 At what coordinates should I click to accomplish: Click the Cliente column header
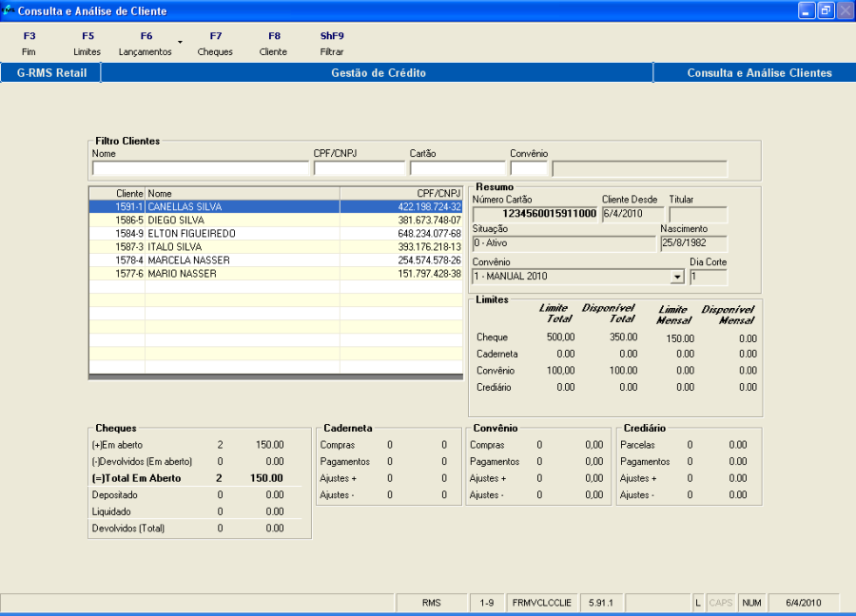(x=117, y=194)
